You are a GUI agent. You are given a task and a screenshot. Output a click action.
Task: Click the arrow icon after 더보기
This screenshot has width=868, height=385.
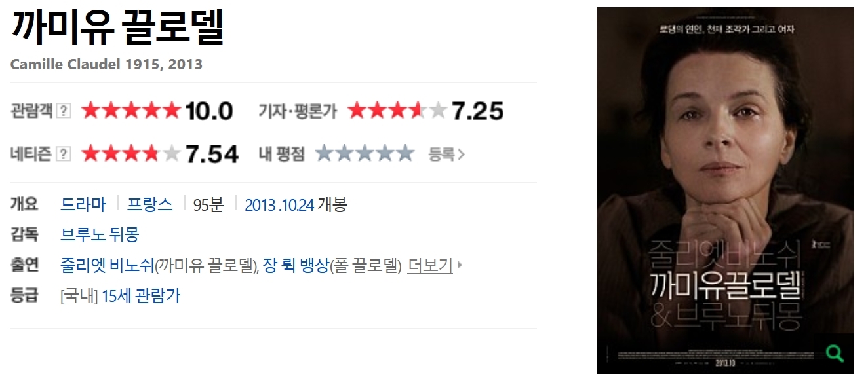460,266
